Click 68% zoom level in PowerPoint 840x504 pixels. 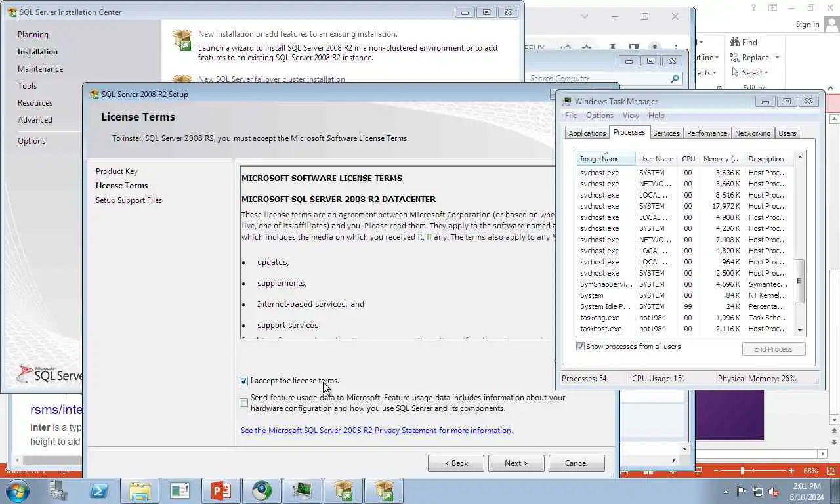(810, 471)
